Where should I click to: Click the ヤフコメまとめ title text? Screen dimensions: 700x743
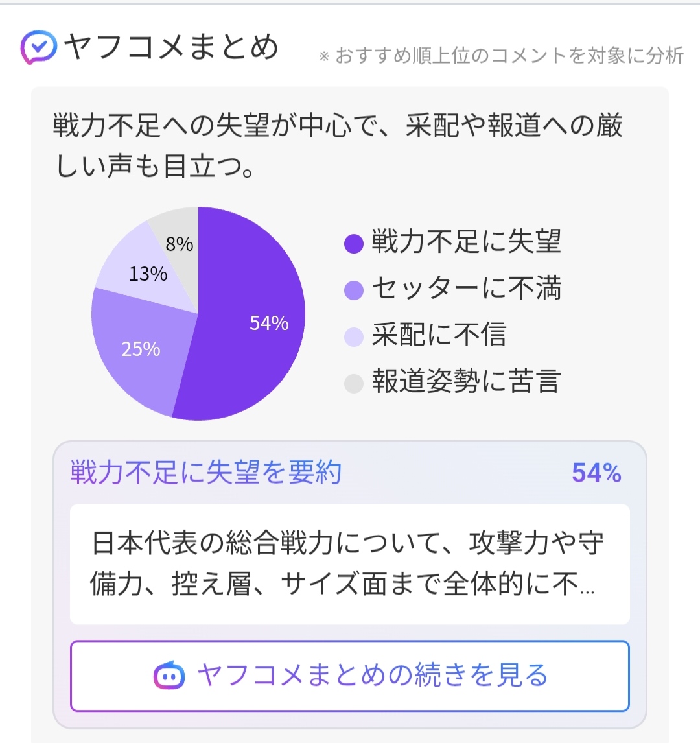(171, 47)
